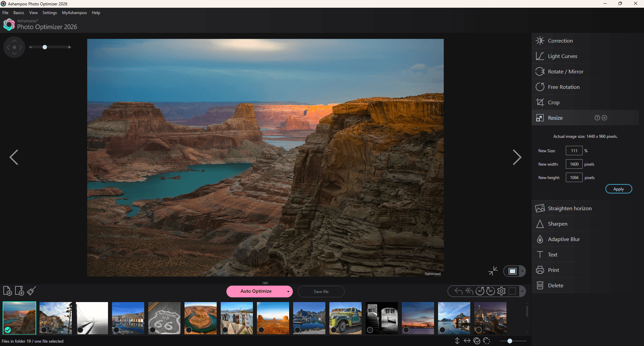Open the view mode dropdown arrow
The height and width of the screenshot is (346, 644).
[x=522, y=271]
